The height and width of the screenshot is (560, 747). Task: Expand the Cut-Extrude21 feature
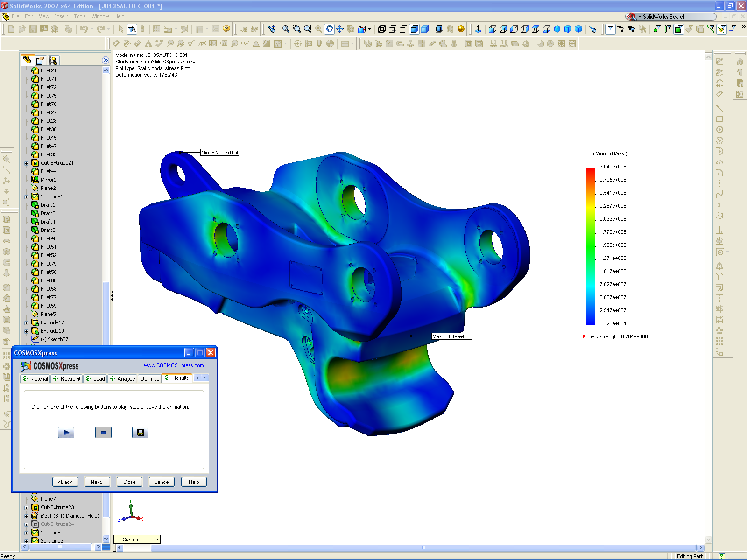click(26, 163)
